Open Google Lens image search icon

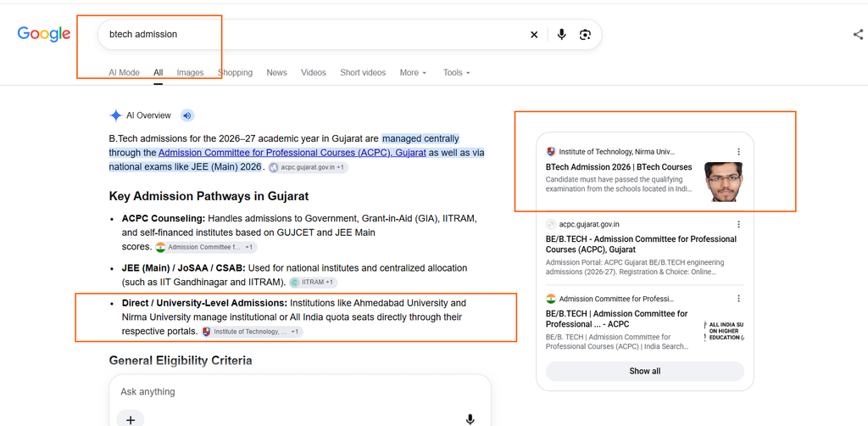coord(585,35)
